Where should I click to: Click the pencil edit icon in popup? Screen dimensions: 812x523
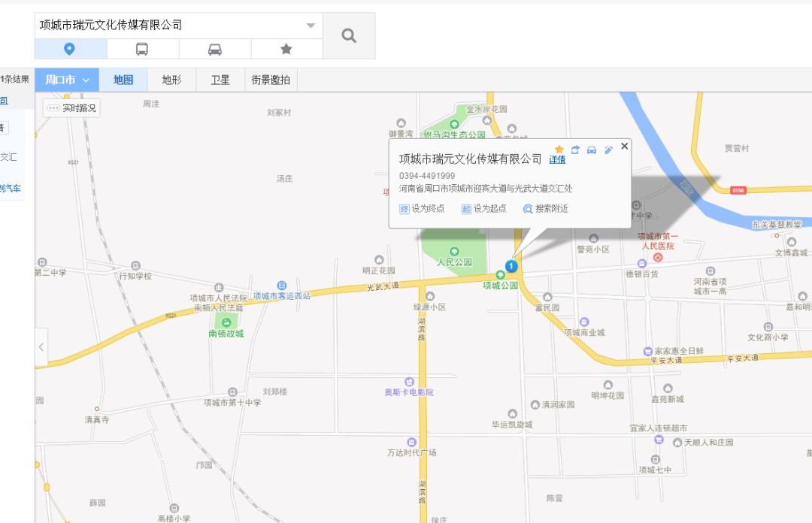(608, 150)
